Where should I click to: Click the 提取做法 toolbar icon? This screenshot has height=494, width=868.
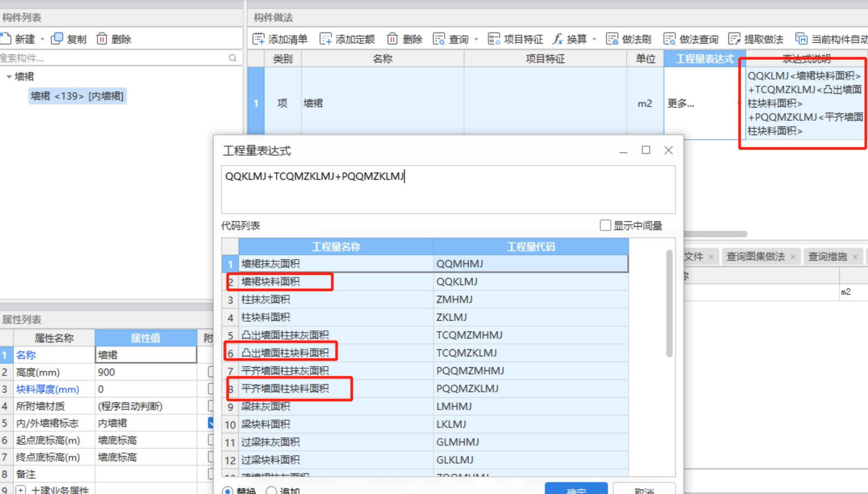click(x=734, y=39)
